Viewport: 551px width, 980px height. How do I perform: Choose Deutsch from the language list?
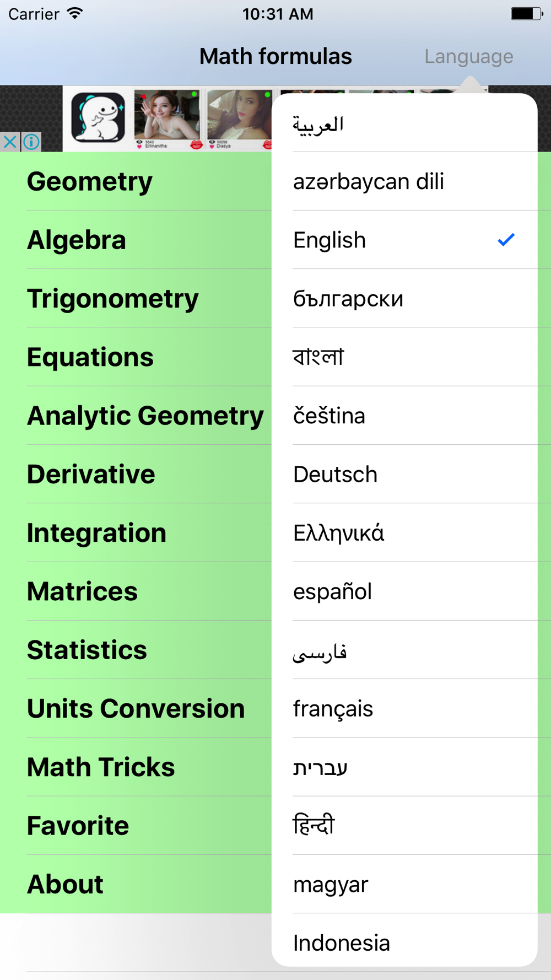404,474
